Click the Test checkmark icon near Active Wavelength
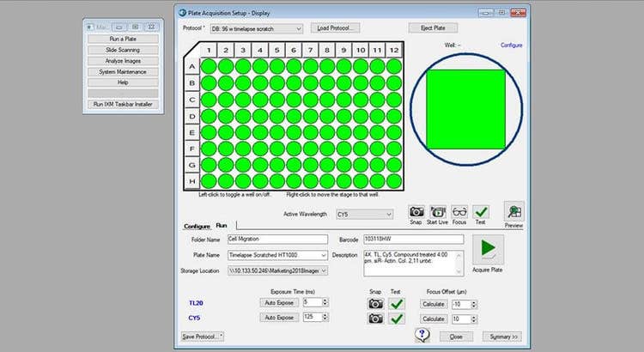644x352 pixels. click(x=481, y=212)
